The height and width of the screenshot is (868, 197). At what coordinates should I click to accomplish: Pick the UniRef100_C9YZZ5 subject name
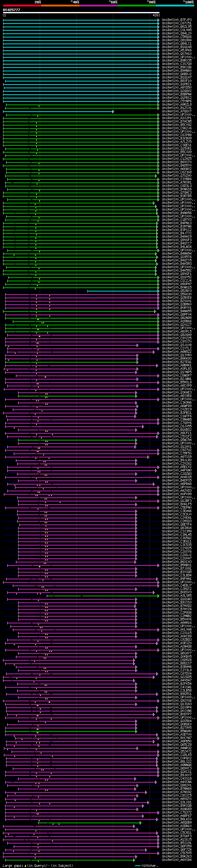pos(177,338)
